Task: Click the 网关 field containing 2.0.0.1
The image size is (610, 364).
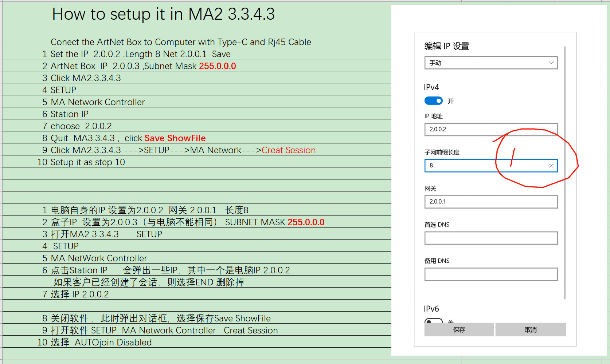Action: tap(491, 202)
